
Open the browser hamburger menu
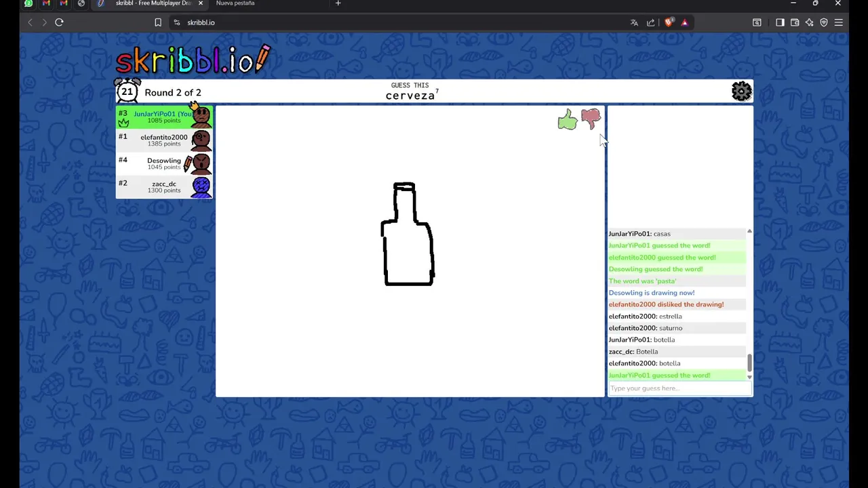point(839,22)
